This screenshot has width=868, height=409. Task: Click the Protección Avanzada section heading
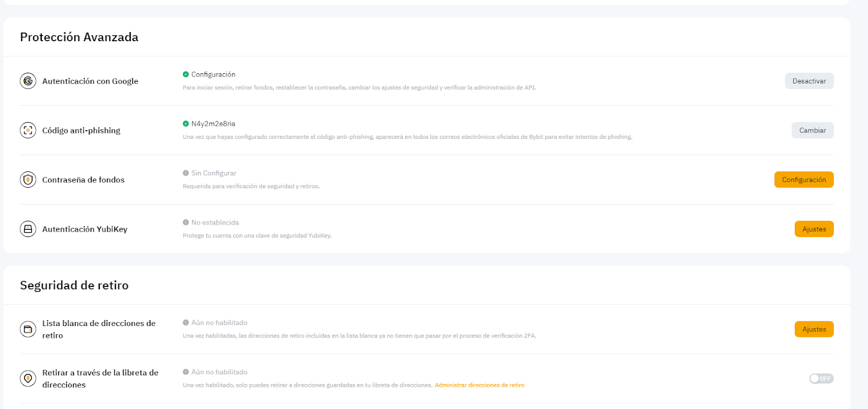[x=79, y=37]
